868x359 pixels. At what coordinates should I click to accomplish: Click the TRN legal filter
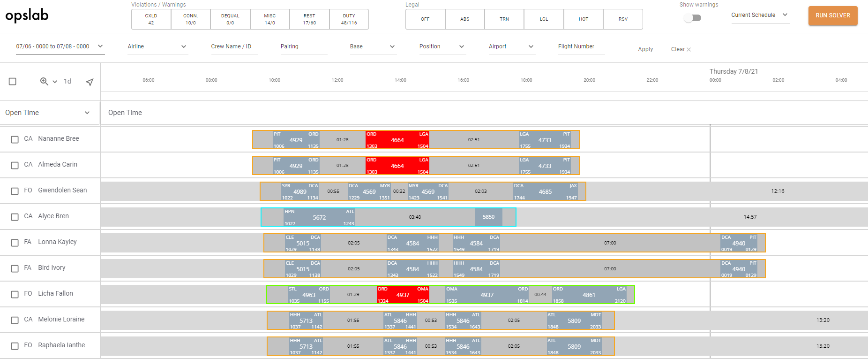click(x=504, y=19)
